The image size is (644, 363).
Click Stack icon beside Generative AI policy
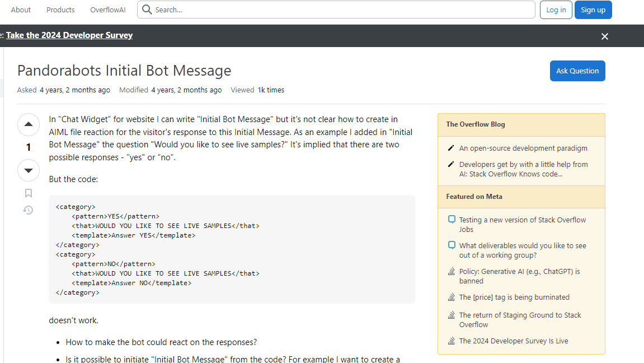pyautogui.click(x=452, y=272)
